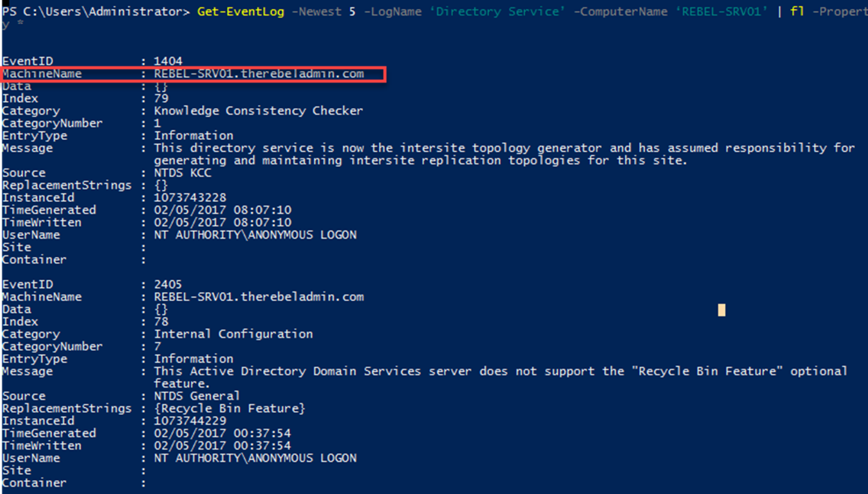Click the NTDS General source value

click(x=197, y=396)
